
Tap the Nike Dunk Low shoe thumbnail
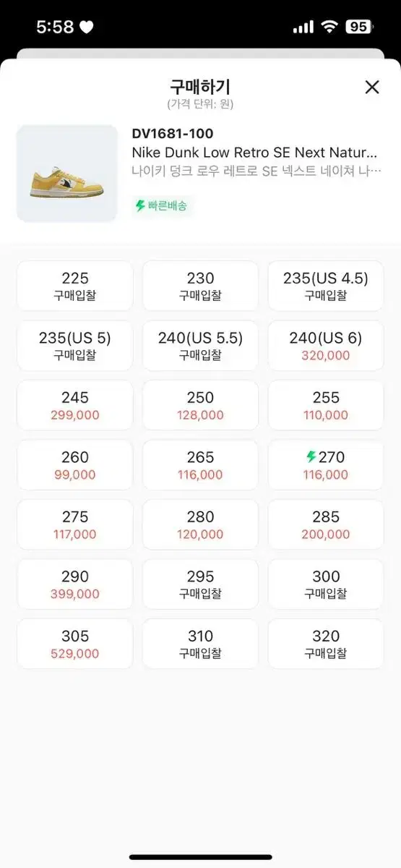(x=67, y=174)
